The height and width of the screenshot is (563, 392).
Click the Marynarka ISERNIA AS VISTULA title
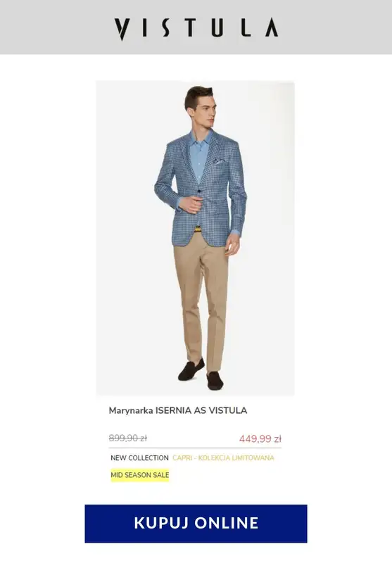click(x=178, y=410)
